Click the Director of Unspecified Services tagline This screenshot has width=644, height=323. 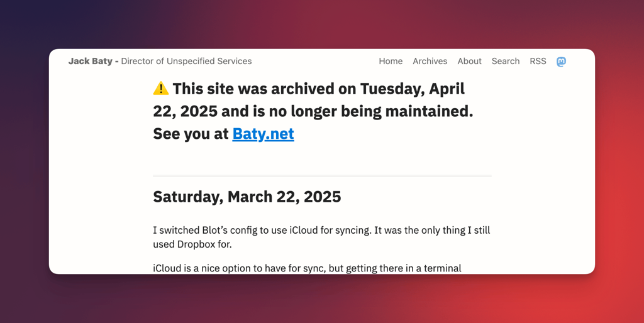[186, 62]
